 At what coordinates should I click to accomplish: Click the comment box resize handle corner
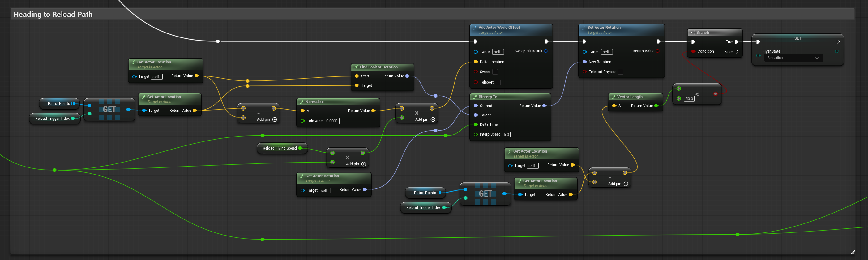[853, 252]
